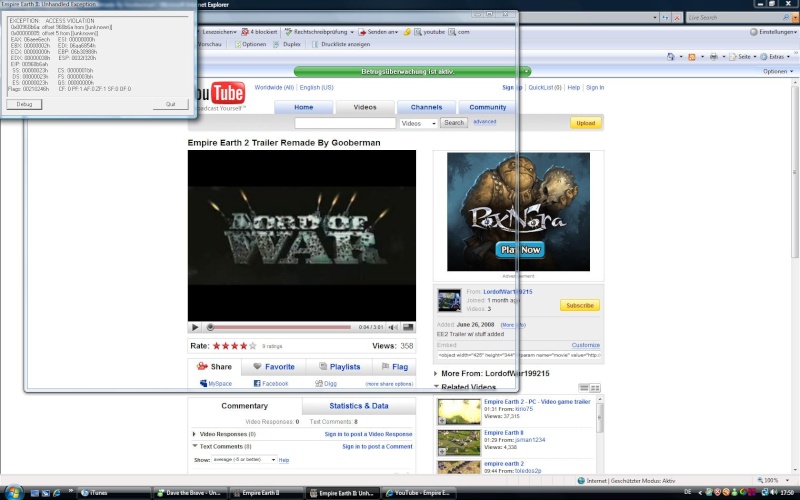Open the YouTube Channels tab
Viewport: 800px width, 500px height.
426,107
